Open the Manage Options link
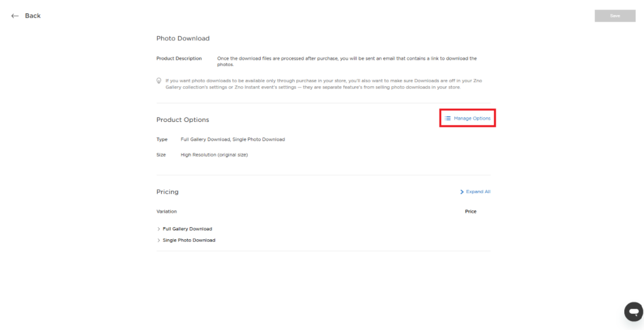 click(472, 118)
